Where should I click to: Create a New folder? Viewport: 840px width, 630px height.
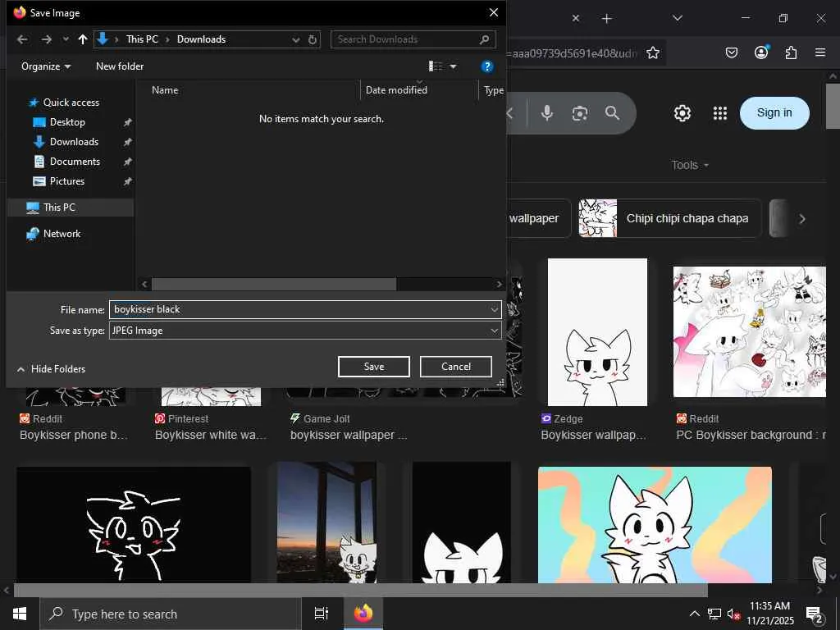(120, 66)
